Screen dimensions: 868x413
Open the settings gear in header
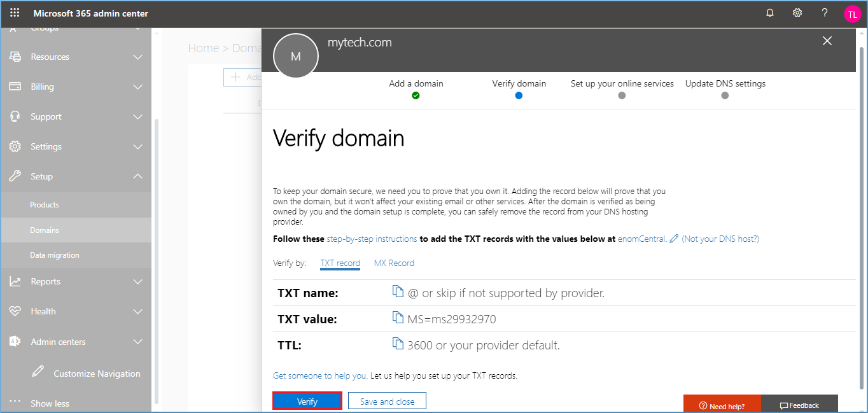pos(797,13)
